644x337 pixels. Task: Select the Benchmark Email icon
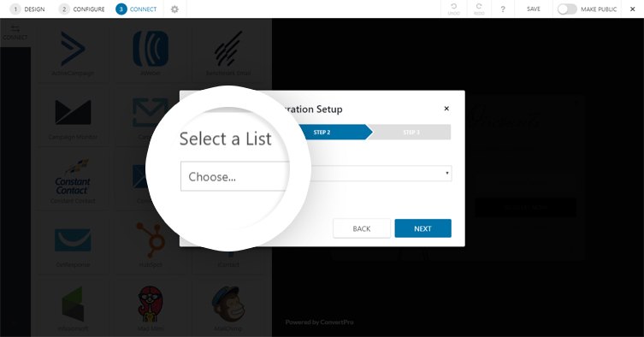[x=228, y=49]
